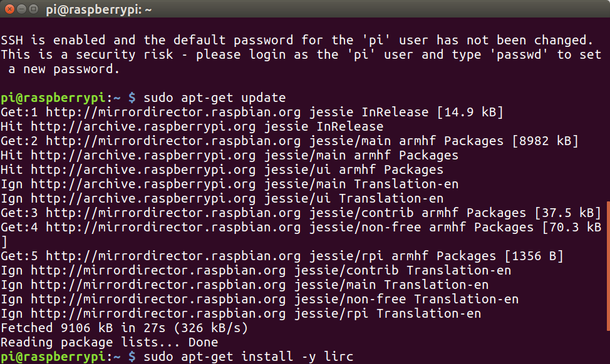Click the pi@raspberrypi window title text
This screenshot has width=610, height=364.
tap(99, 9)
